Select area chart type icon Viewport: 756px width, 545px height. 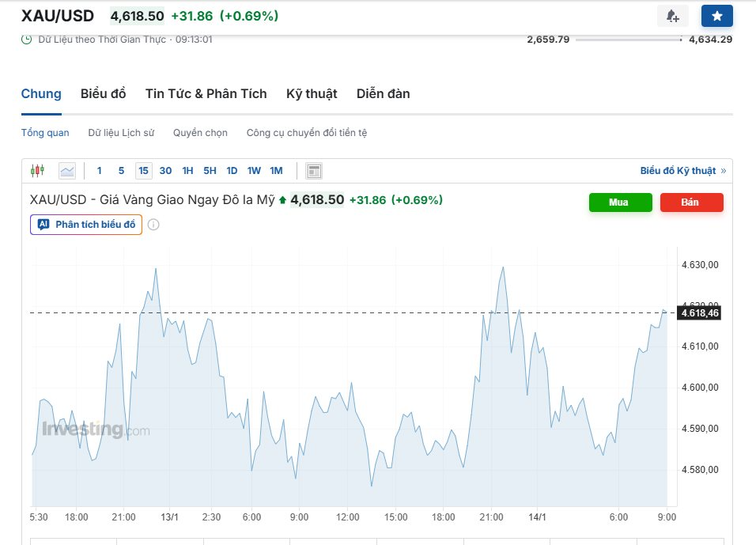pyautogui.click(x=67, y=170)
